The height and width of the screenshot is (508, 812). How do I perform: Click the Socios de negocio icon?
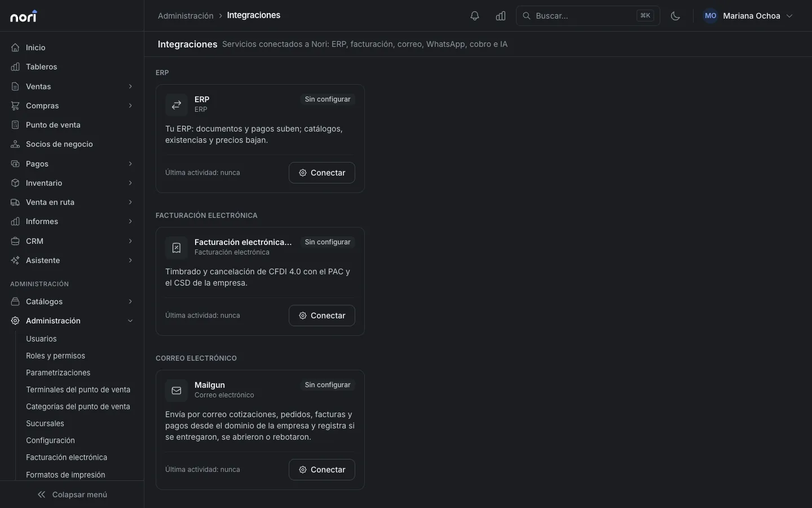pyautogui.click(x=15, y=144)
